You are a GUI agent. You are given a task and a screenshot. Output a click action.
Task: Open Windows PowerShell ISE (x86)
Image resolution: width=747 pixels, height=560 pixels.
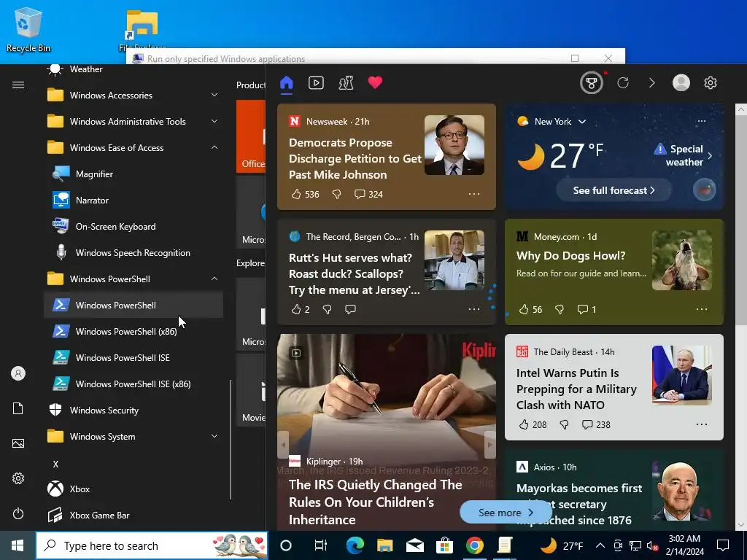[x=133, y=384]
